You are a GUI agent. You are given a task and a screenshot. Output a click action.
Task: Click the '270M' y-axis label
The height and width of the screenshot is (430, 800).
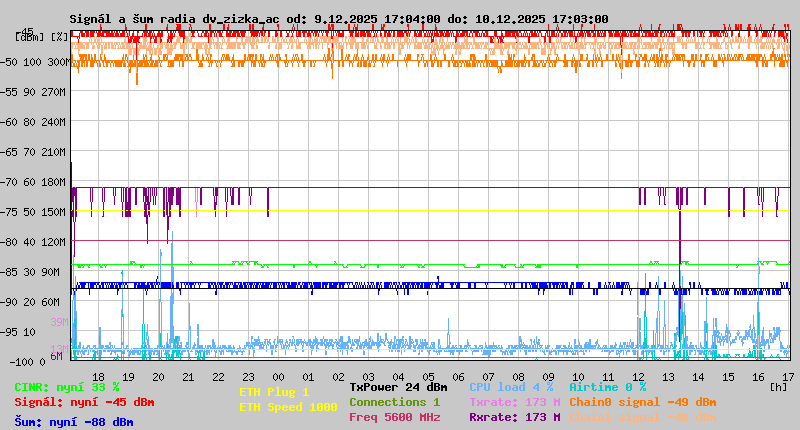55,92
